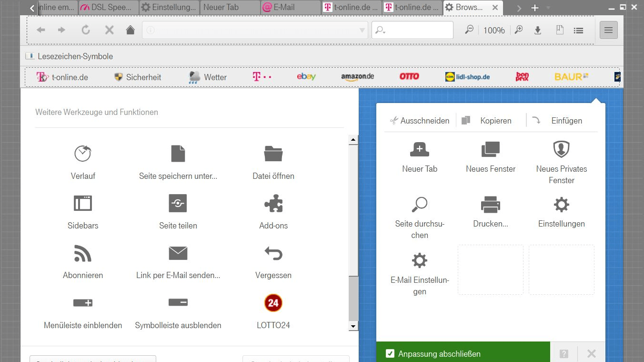This screenshot has height=362, width=644.
Task: Click the Drucken printer icon
Action: point(490,205)
